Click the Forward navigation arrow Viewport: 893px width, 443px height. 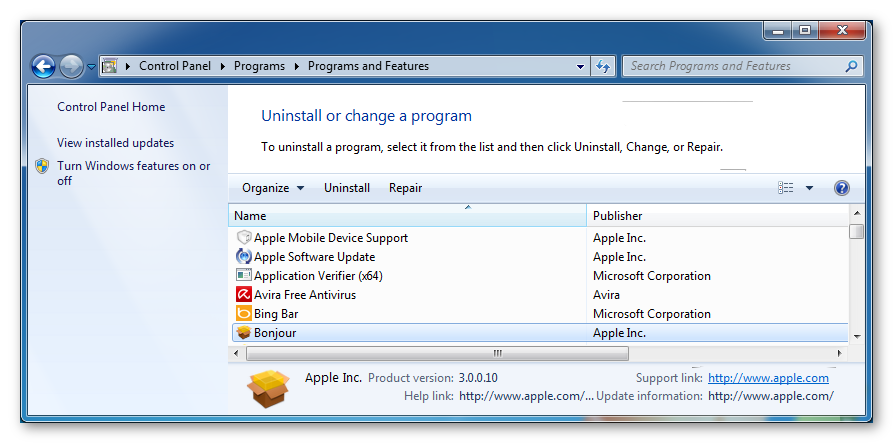[71, 67]
